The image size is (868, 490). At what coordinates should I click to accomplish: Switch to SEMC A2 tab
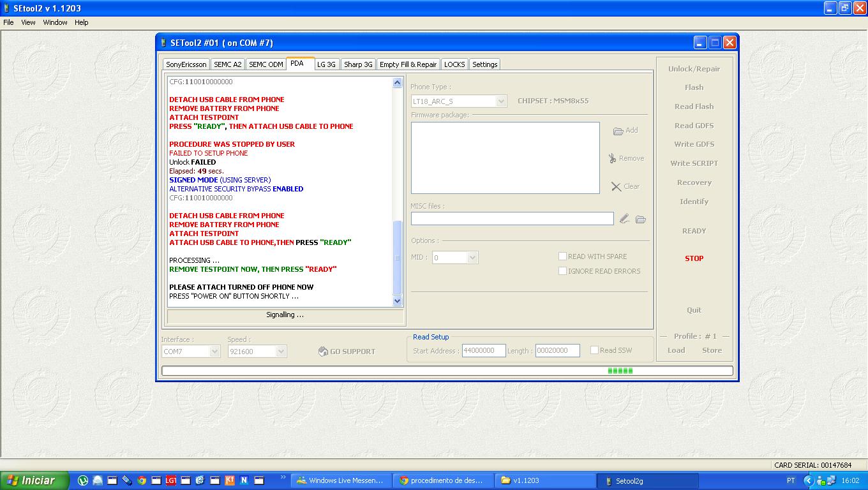pos(228,64)
